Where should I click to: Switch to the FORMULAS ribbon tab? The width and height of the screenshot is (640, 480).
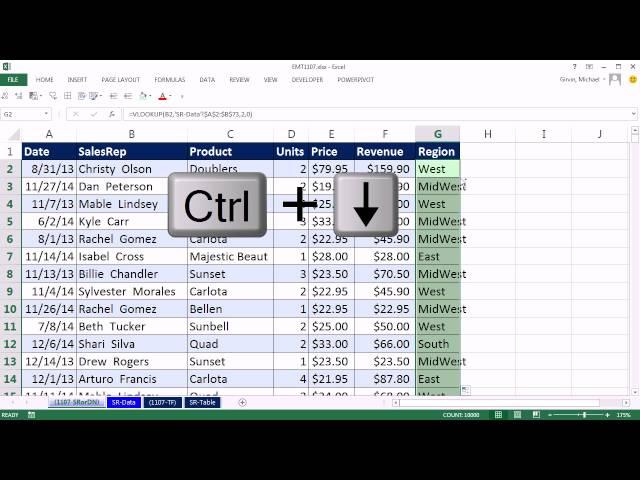click(169, 79)
